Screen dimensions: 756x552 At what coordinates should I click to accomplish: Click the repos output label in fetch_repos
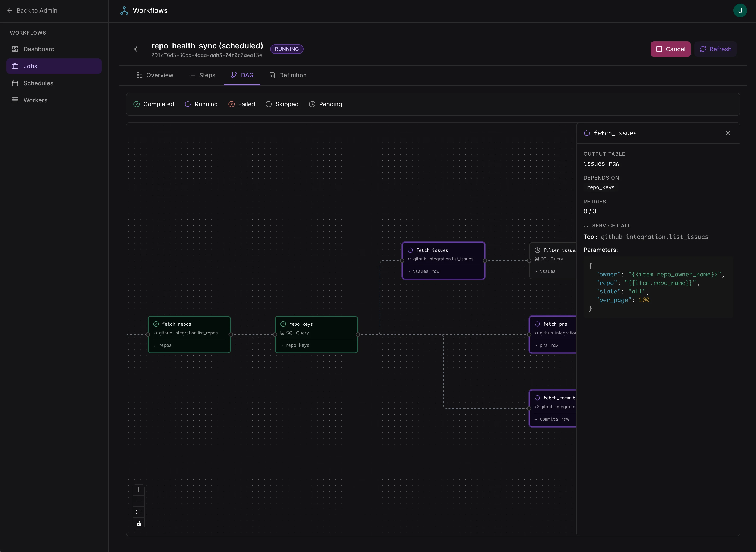click(165, 346)
